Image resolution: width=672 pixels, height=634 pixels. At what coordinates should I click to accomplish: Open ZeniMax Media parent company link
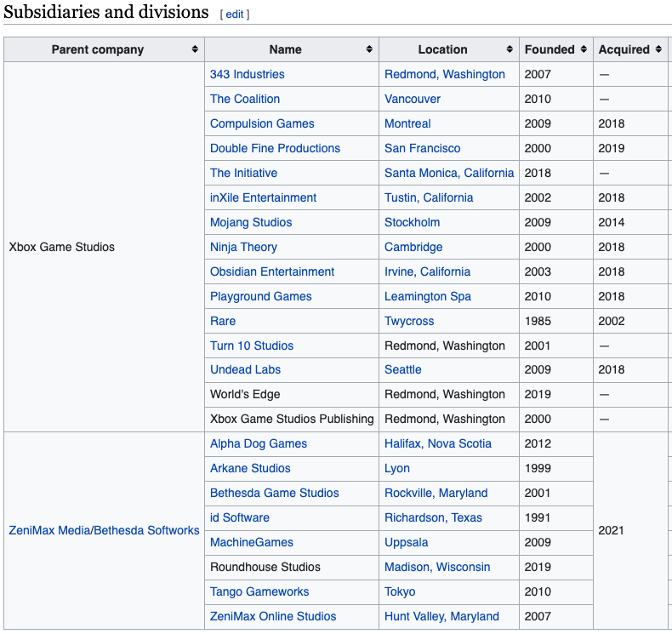(49, 530)
